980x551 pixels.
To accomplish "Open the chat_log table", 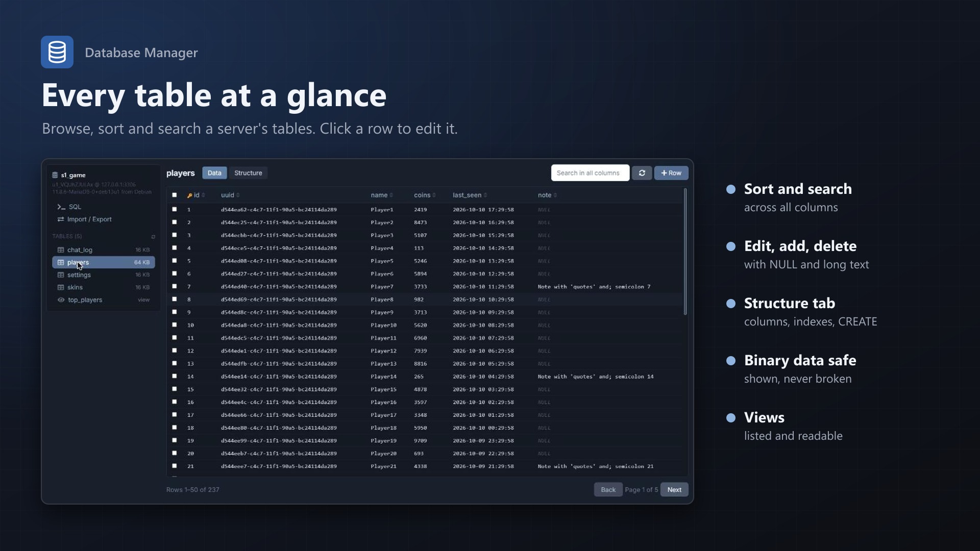I will [x=104, y=250].
